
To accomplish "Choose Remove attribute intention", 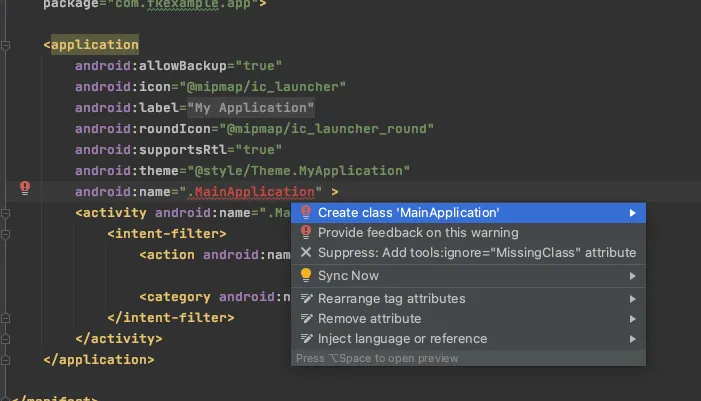I will coord(468,319).
